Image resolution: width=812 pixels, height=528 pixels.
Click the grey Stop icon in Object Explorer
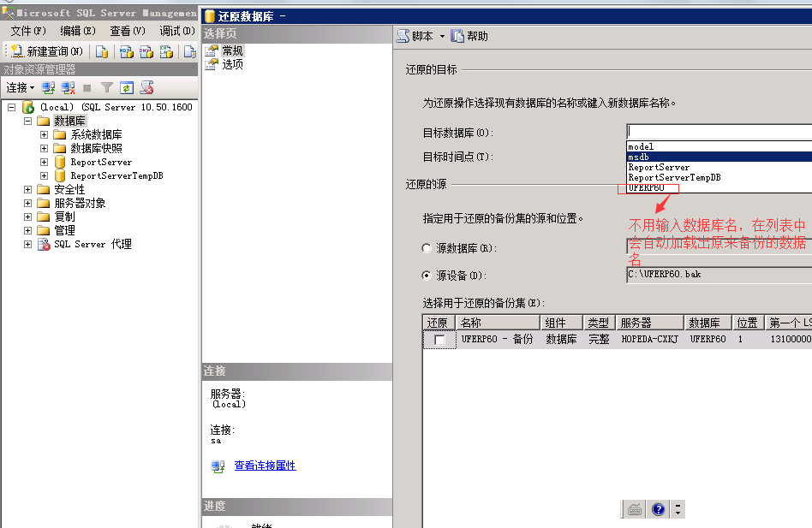pos(87,88)
